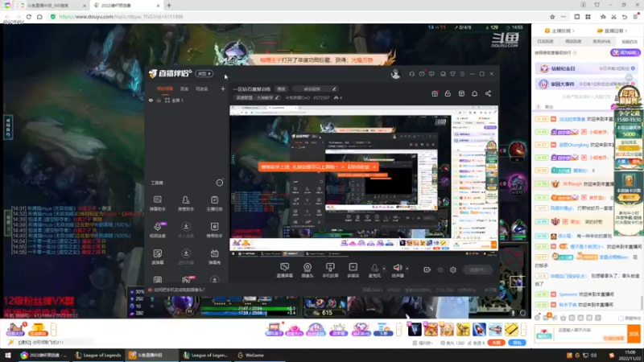Expand microphone options arrow
Image resolution: width=644 pixels, height=362 pixels.
(x=384, y=269)
